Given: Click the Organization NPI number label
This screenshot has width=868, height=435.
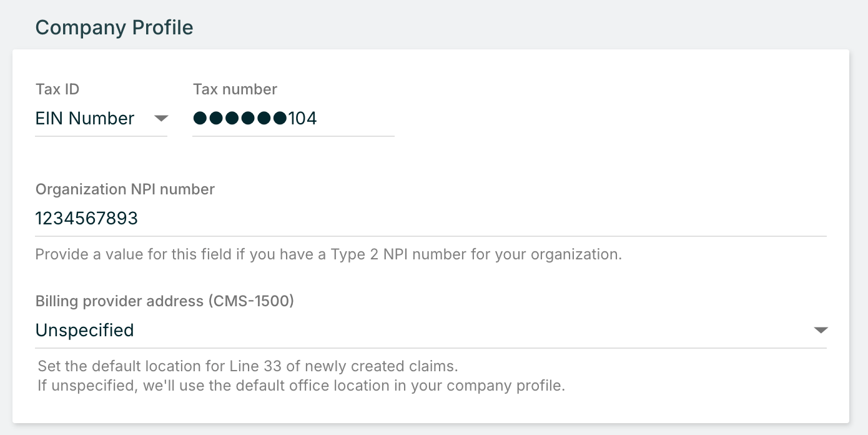Looking at the screenshot, I should point(125,189).
